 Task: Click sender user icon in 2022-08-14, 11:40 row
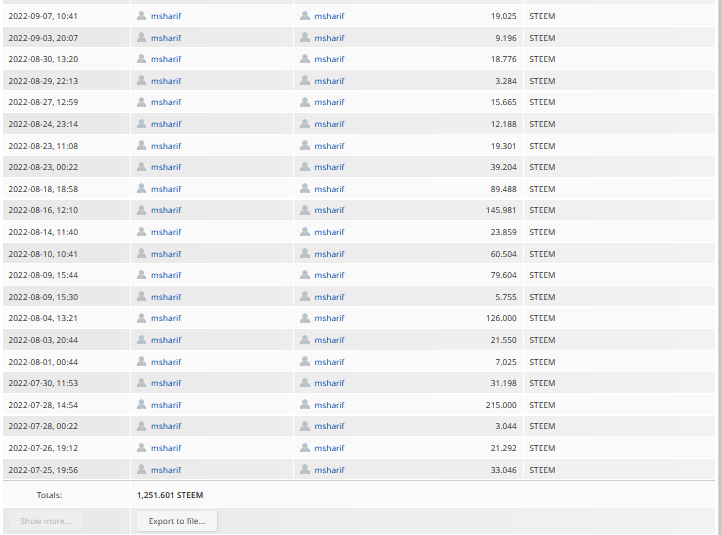click(x=141, y=232)
